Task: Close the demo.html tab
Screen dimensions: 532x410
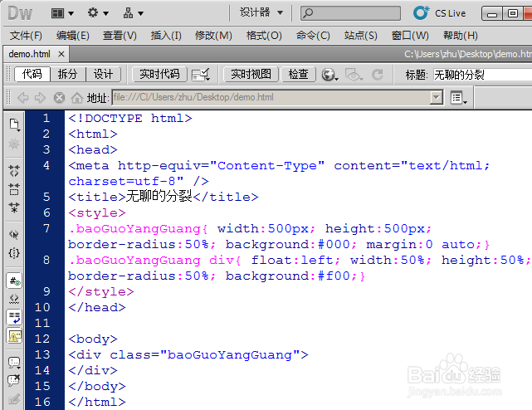Action: (x=61, y=54)
